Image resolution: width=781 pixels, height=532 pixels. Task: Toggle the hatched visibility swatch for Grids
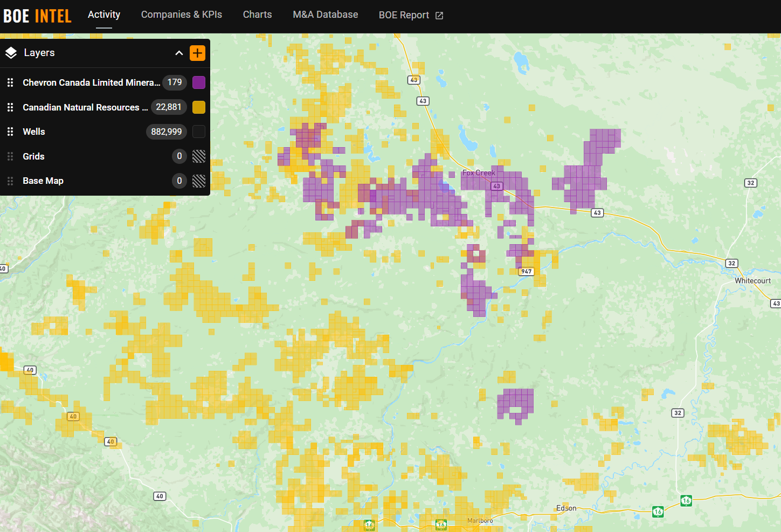click(x=199, y=156)
